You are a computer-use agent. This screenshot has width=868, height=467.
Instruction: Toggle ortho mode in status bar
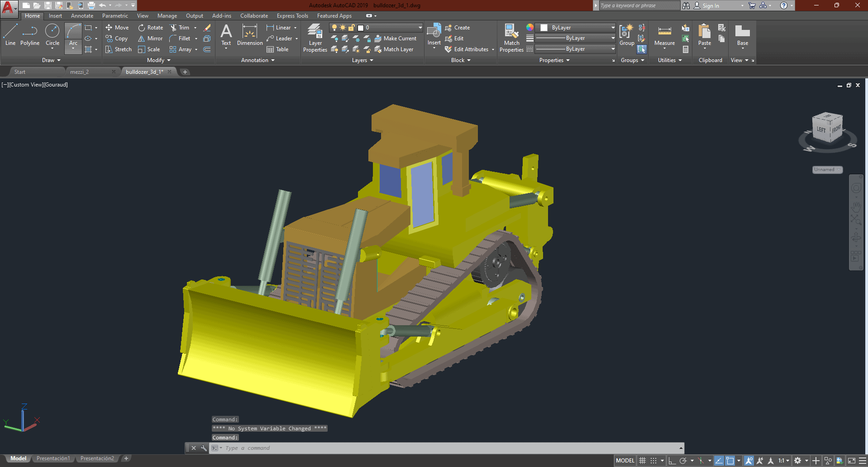pyautogui.click(x=672, y=461)
